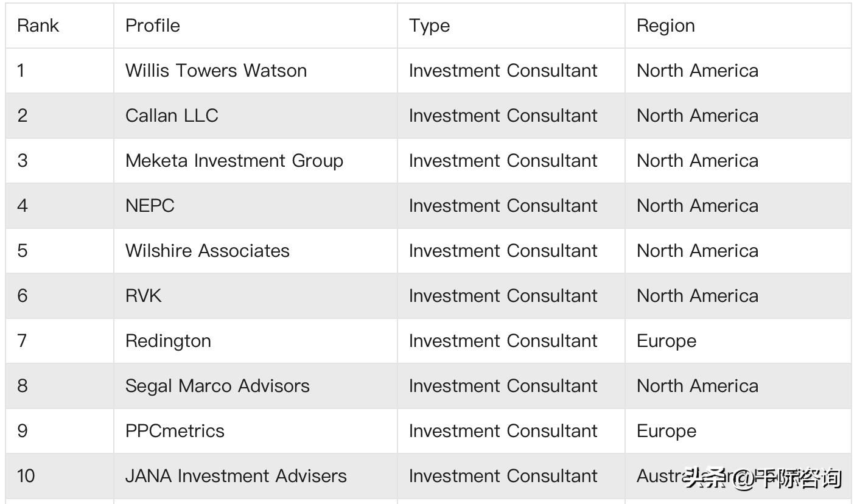Viewport: 857px width, 504px height.
Task: Select the PPCmetrics profile cell
Action: (x=175, y=431)
